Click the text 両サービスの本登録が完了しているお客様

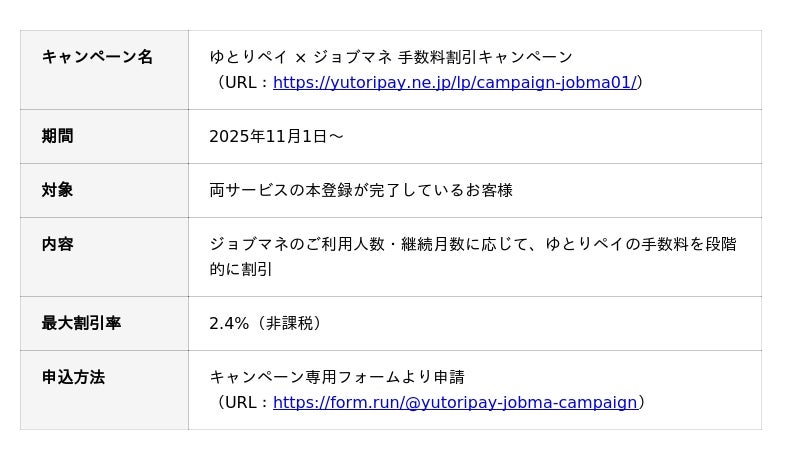360,191
